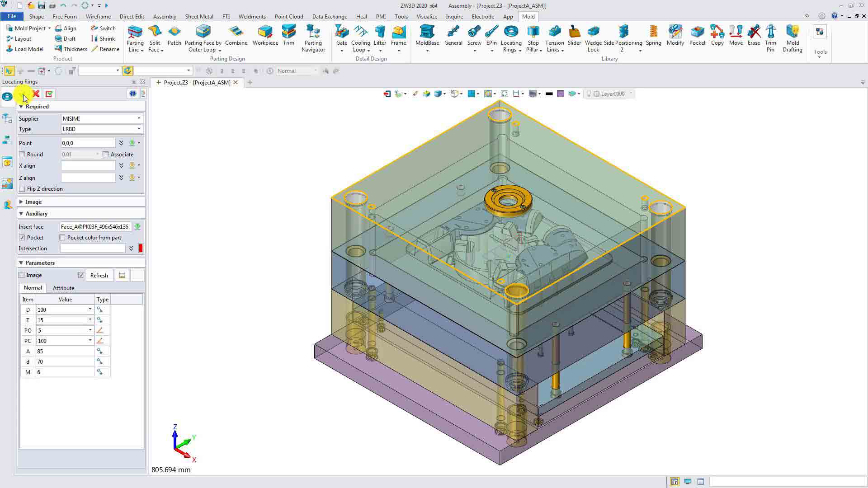The image size is (868, 488).
Task: Click the red X cancel icon
Action: [36, 94]
